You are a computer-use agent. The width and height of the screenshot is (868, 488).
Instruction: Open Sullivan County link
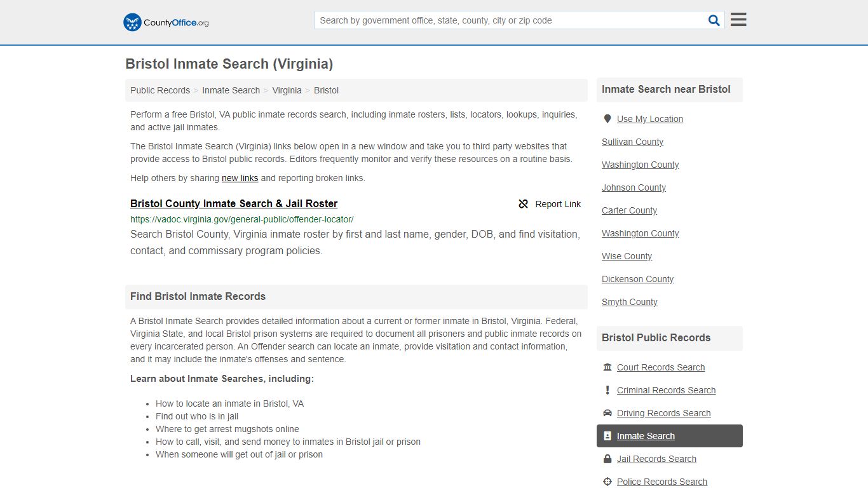pyautogui.click(x=632, y=142)
